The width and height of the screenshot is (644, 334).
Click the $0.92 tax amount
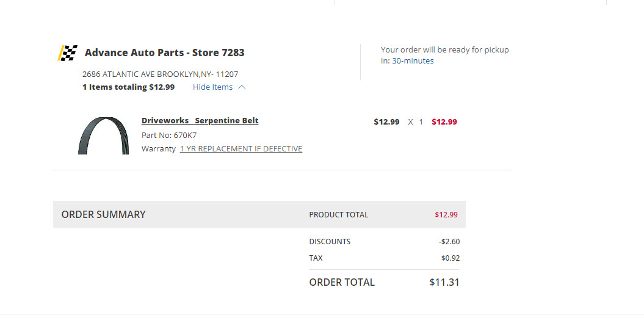coord(450,258)
